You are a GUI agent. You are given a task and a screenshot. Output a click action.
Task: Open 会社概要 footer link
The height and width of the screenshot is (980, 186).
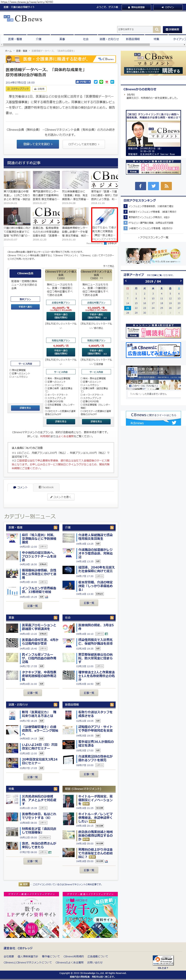[x=9, y=956]
